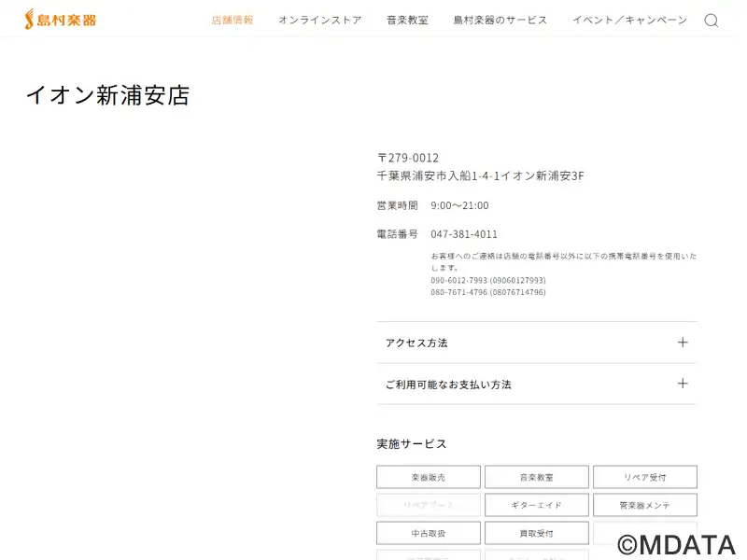Click the イオン新浦安店 page heading

107,95
